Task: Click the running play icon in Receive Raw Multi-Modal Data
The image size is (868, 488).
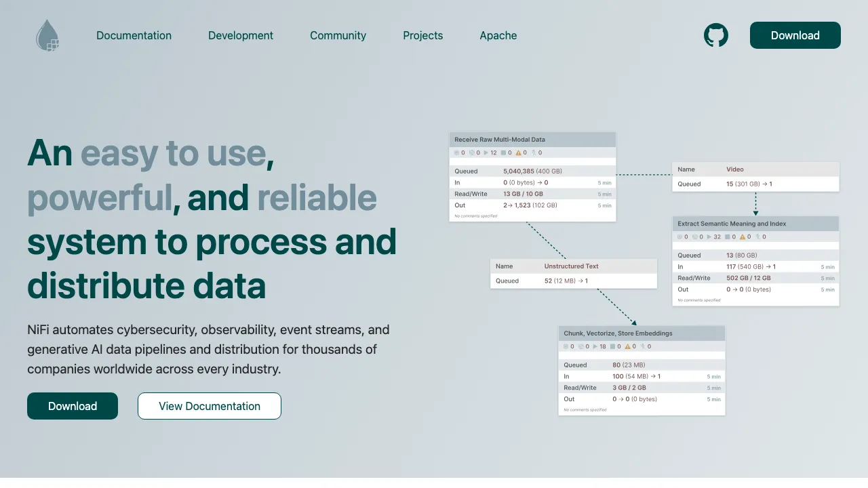Action: (x=486, y=152)
